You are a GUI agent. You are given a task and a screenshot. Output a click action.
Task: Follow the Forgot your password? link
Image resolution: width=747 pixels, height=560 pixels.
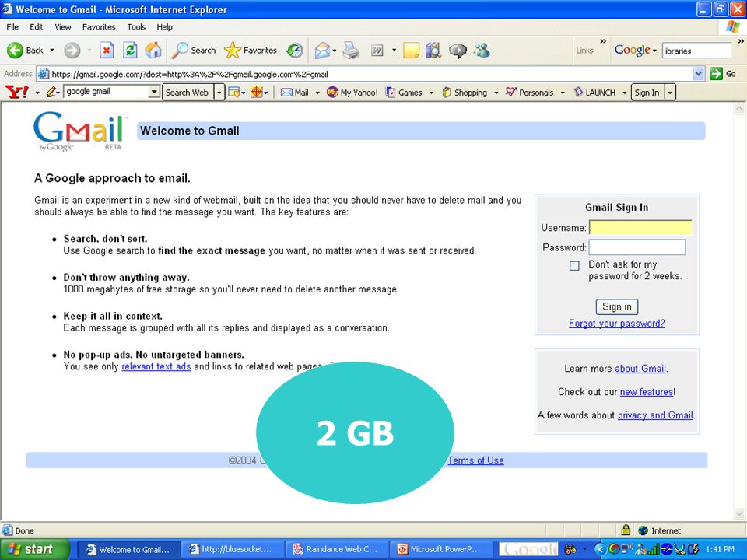point(617,324)
